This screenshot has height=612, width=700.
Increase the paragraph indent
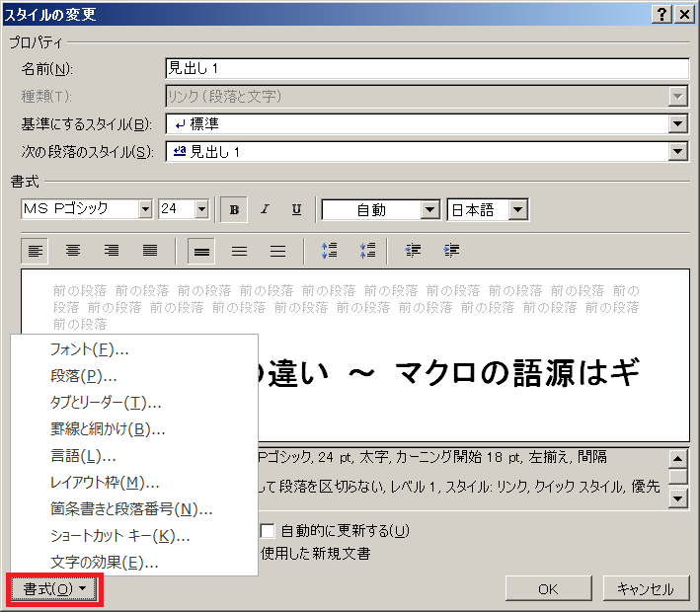pyautogui.click(x=451, y=251)
